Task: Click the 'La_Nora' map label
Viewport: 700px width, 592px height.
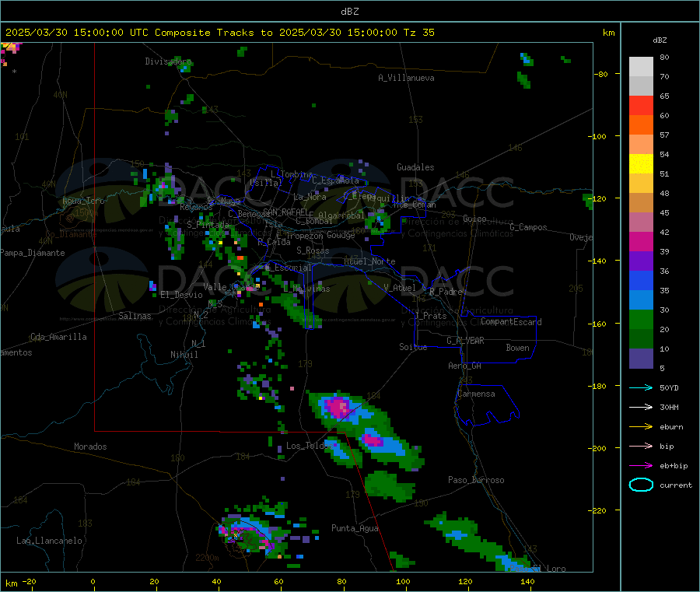Action: pos(310,197)
